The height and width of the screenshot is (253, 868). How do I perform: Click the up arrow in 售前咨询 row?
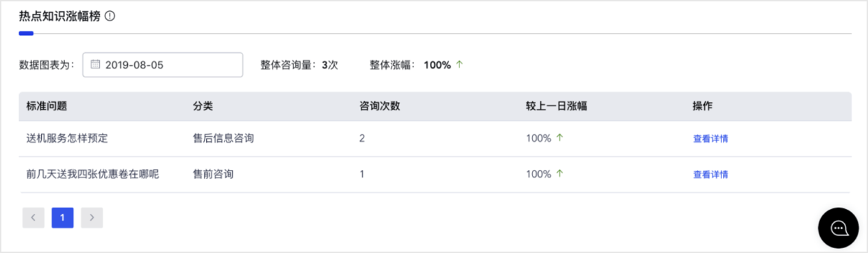point(559,173)
